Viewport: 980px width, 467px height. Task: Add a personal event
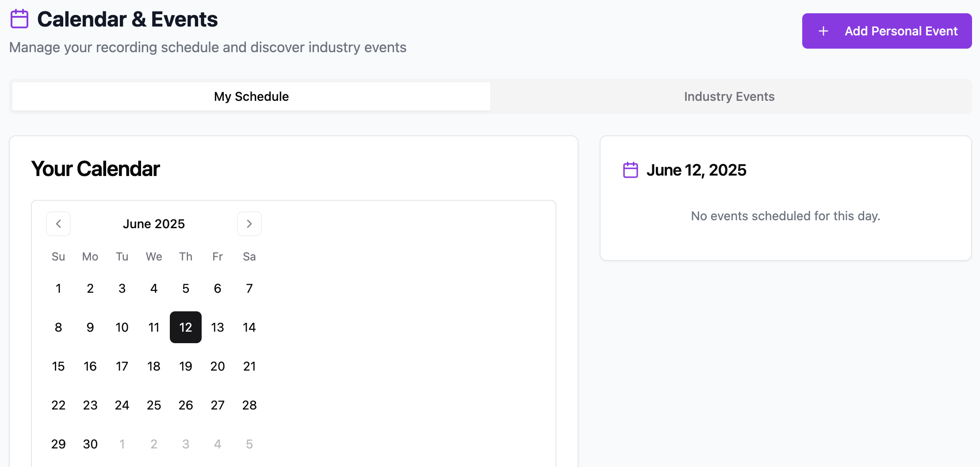(887, 31)
